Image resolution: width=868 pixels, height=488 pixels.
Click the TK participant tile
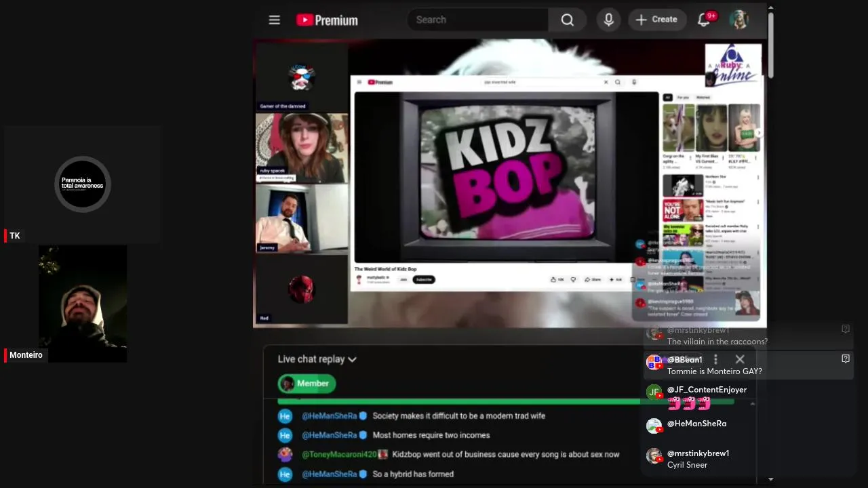pos(83,184)
